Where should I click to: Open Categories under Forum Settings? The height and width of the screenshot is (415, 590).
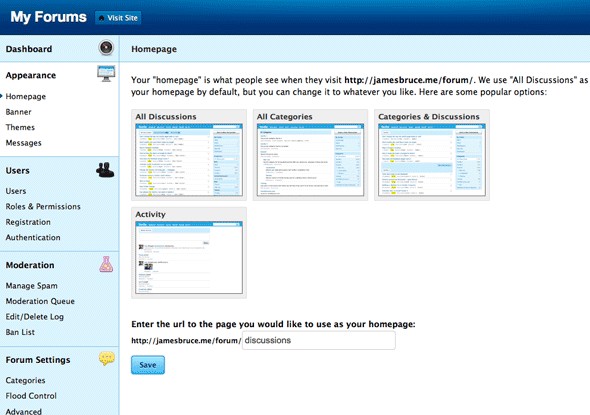tap(25, 380)
